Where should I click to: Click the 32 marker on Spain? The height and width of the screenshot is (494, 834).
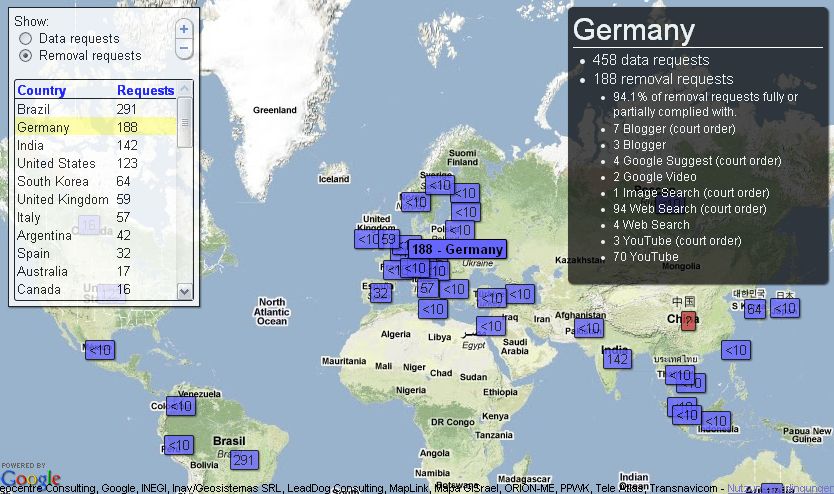(x=381, y=293)
